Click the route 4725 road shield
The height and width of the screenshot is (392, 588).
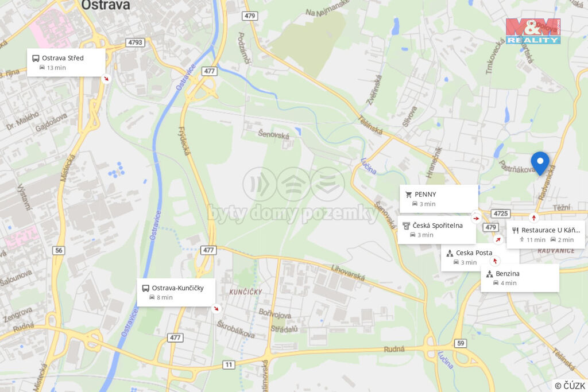point(500,214)
